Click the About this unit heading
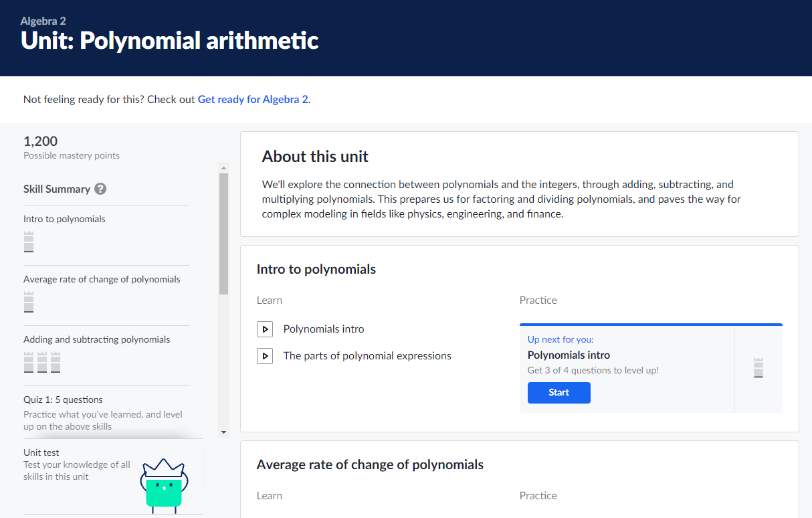Viewport: 812px width, 518px height. (315, 157)
